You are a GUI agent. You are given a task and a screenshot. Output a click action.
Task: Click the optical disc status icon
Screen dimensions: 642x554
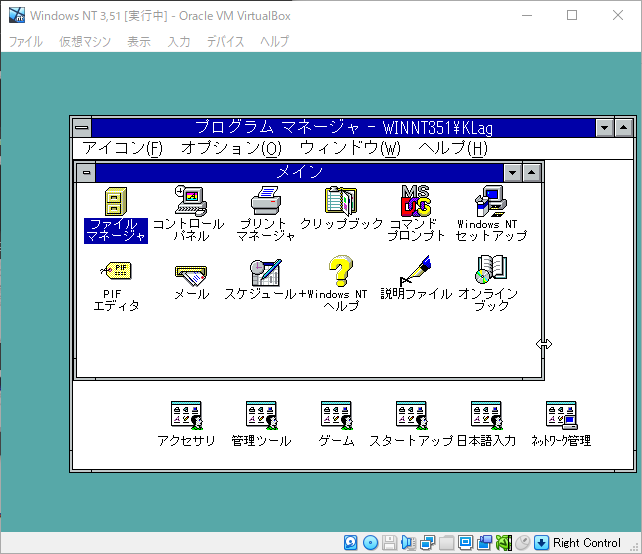pos(371,543)
